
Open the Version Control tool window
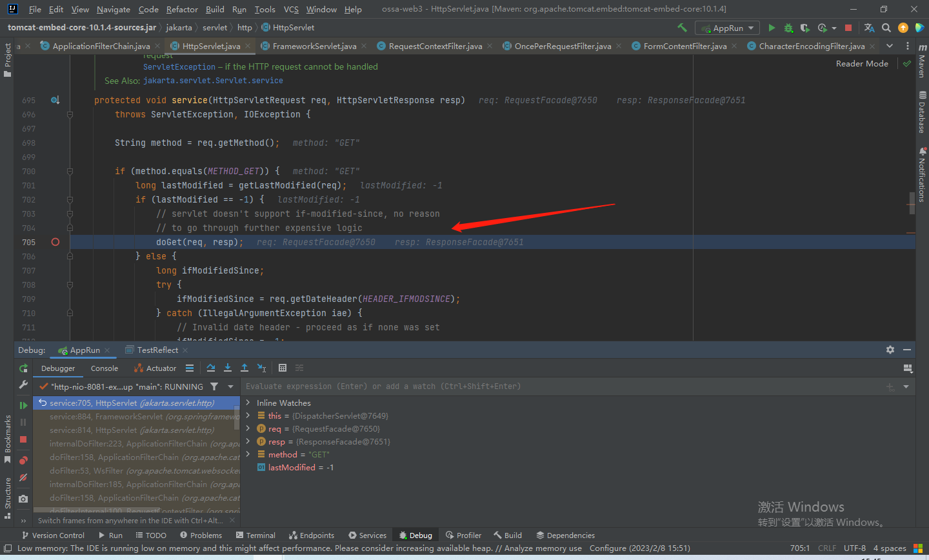(53, 535)
